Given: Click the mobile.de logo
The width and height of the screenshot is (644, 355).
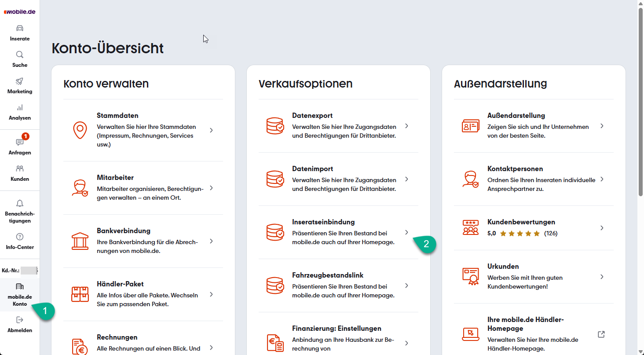Looking at the screenshot, I should tap(19, 12).
